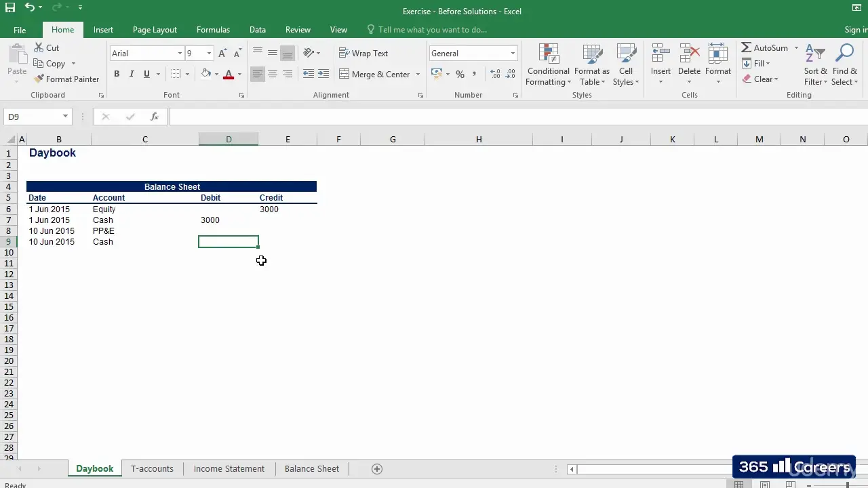Switch to the Insert ribbon tab
The height and width of the screenshot is (488, 868).
(x=103, y=30)
